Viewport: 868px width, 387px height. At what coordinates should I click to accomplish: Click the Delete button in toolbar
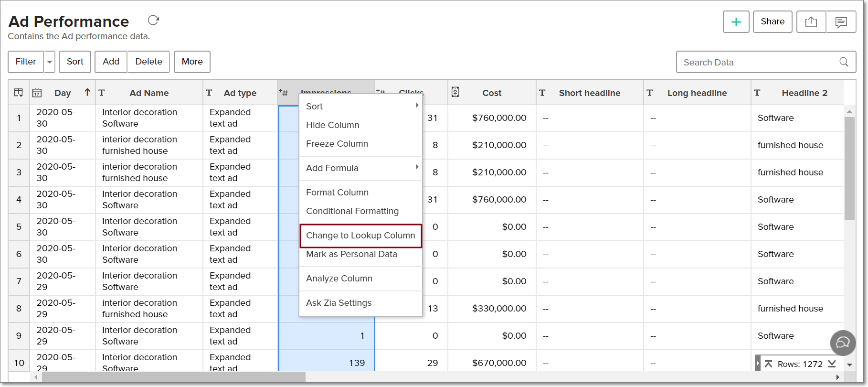pos(148,62)
